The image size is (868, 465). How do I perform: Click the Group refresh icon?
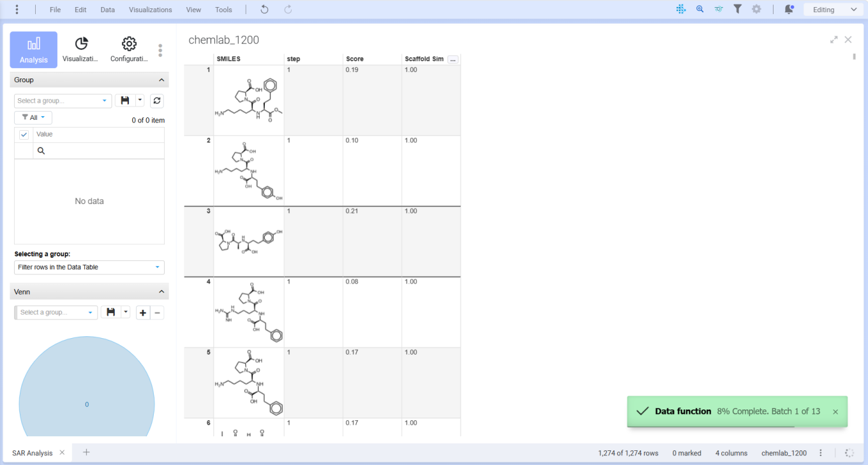[x=157, y=101]
